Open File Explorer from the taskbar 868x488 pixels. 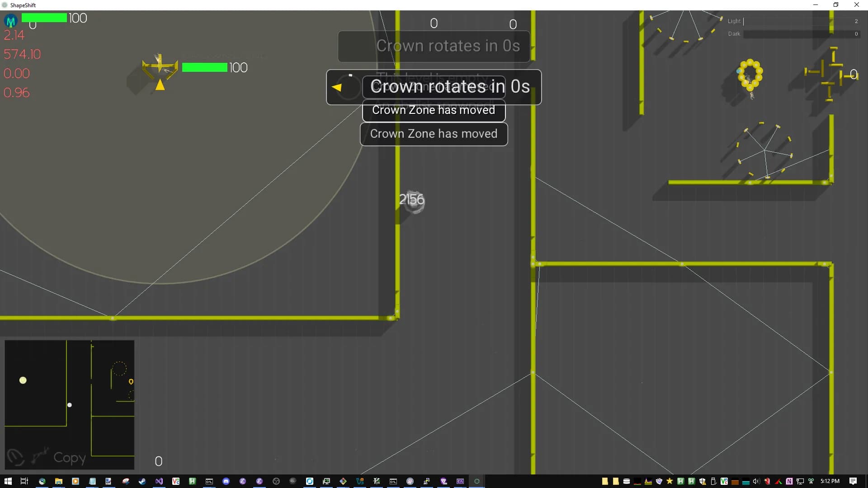[x=58, y=481]
